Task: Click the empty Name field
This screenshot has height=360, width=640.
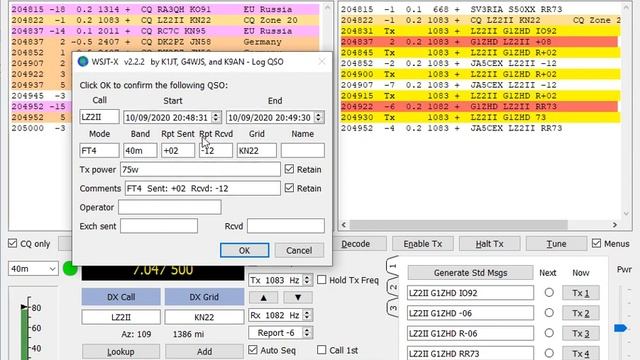Action: pos(302,150)
